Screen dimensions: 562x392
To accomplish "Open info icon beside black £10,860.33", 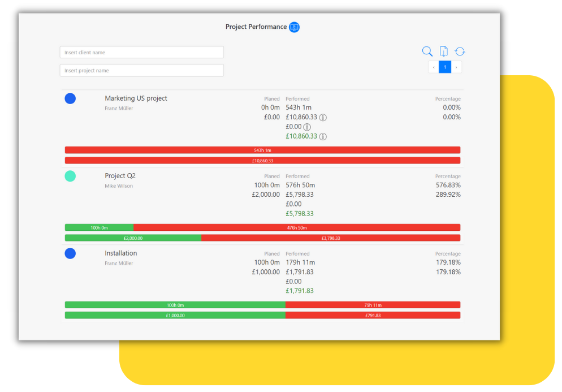I will click(323, 118).
